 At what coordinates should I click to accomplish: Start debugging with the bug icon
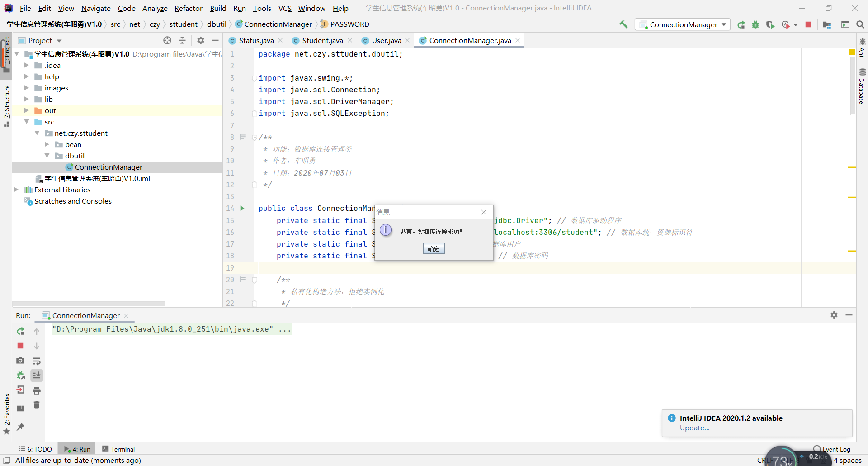coord(755,24)
